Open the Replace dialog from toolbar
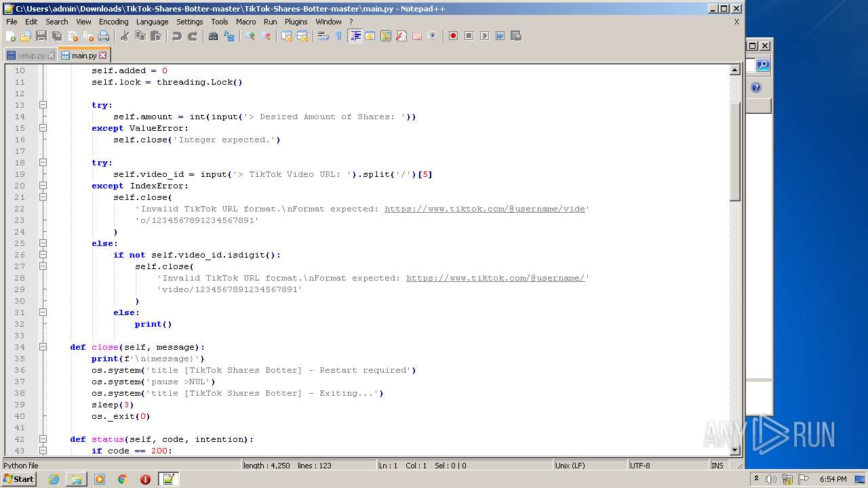This screenshot has height=488, width=868. [x=229, y=36]
